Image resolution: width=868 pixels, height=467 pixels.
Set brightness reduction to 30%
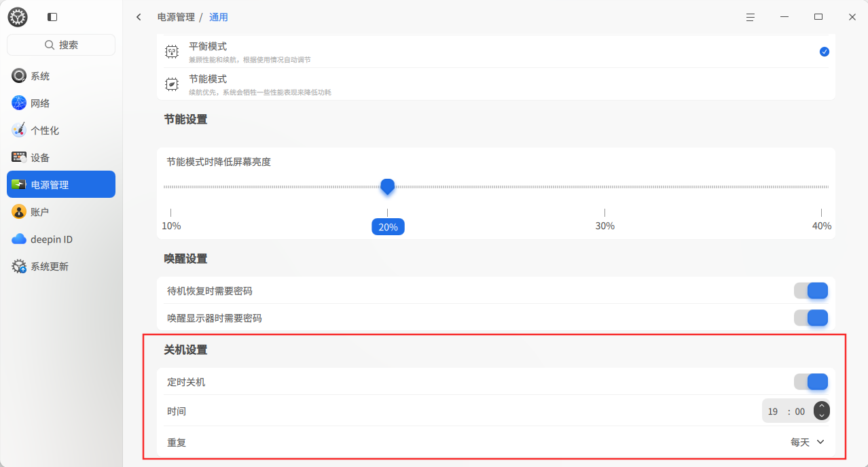pyautogui.click(x=604, y=226)
